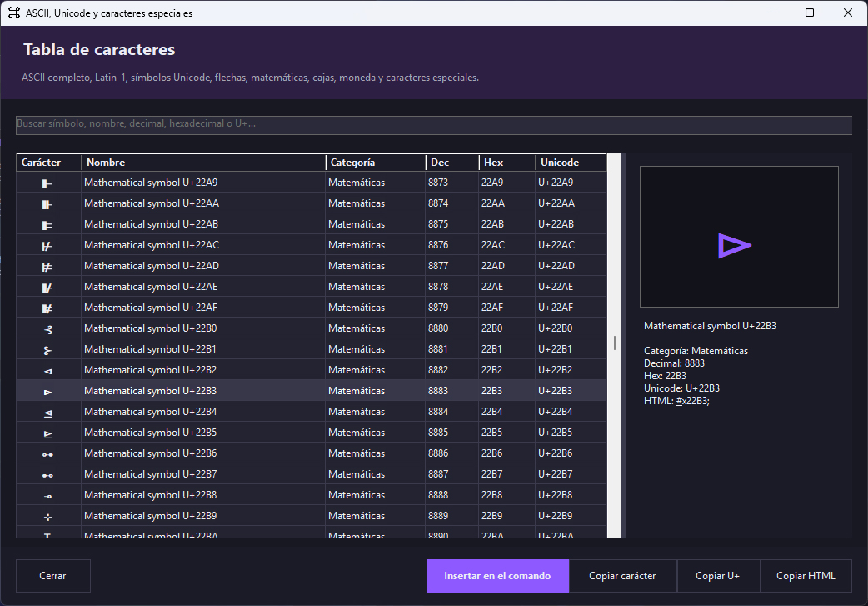Click the Copiar HTML button
This screenshot has height=606, width=868.
(x=806, y=576)
